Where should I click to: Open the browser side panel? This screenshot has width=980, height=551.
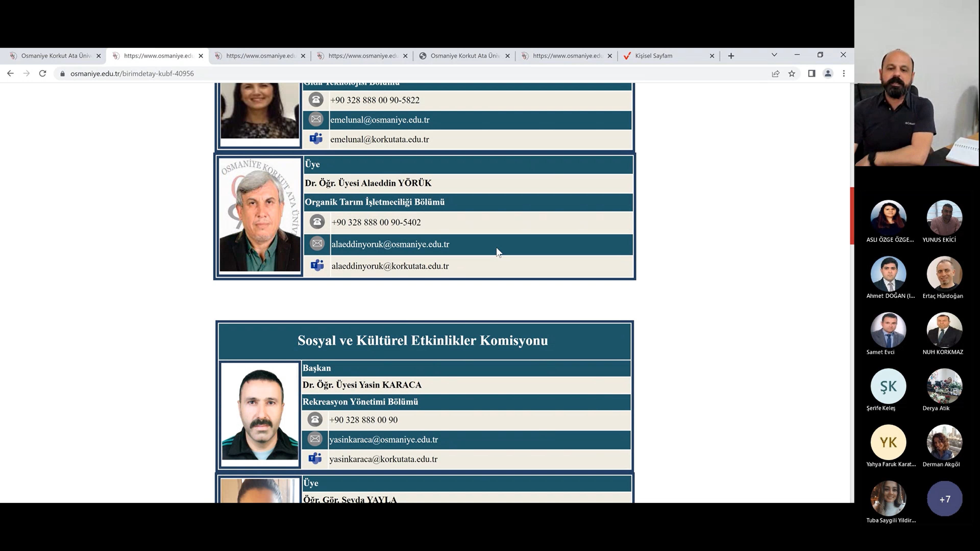click(x=812, y=73)
